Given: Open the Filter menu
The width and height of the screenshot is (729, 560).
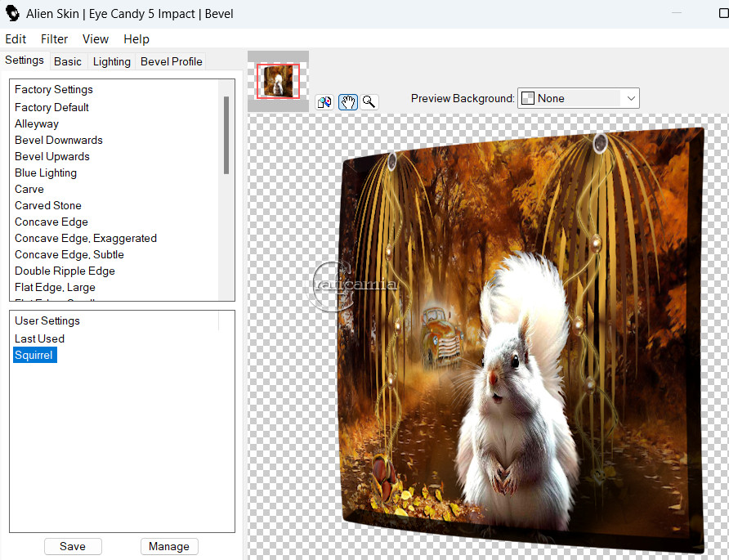Looking at the screenshot, I should pos(54,39).
